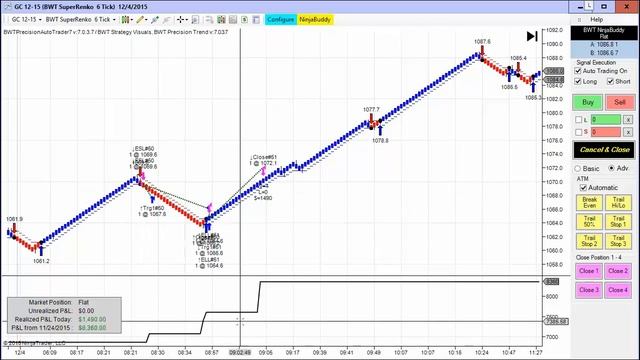Image resolution: width=640 pixels, height=360 pixels.
Task: Toggle the Auto Trading On checkbox
Action: (x=578, y=71)
